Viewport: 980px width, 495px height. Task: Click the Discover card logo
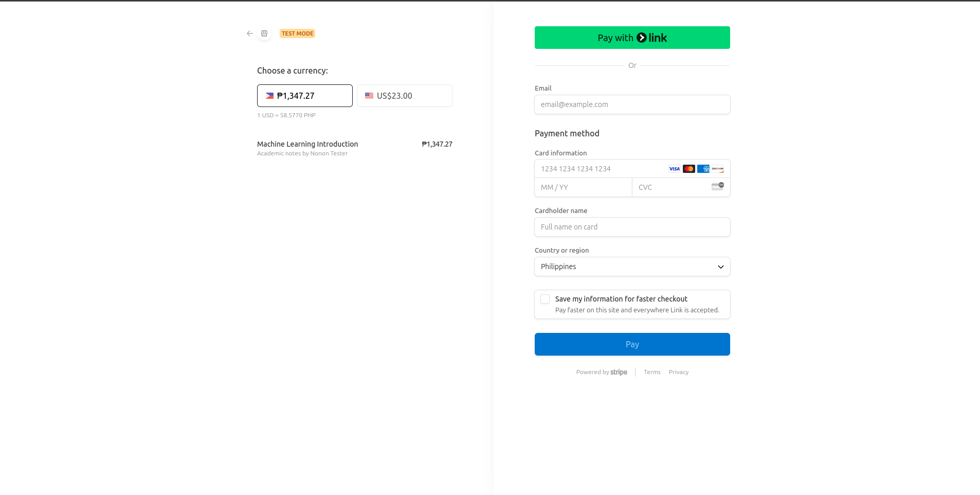[x=718, y=169]
